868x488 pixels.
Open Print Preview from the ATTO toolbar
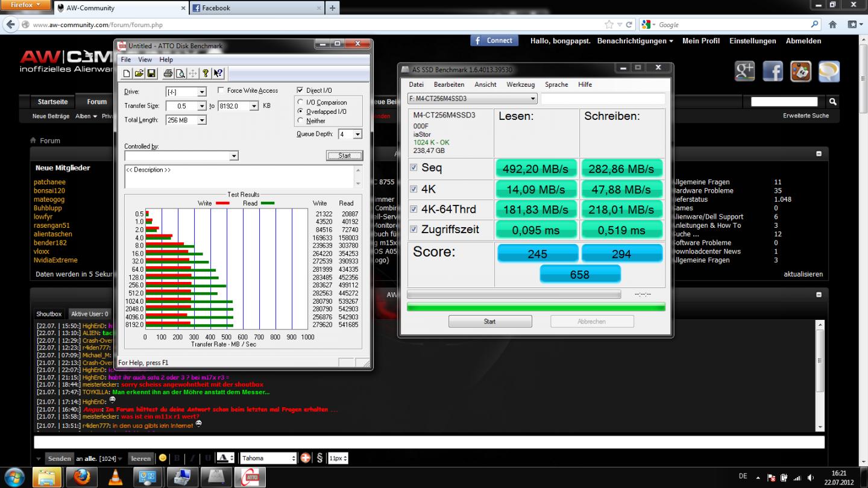180,74
